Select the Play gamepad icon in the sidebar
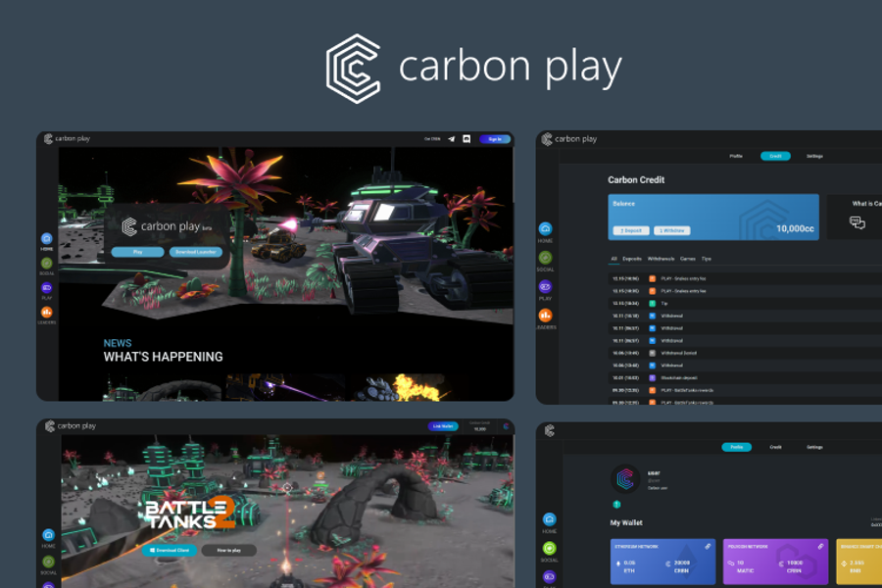This screenshot has height=588, width=882. 45,287
